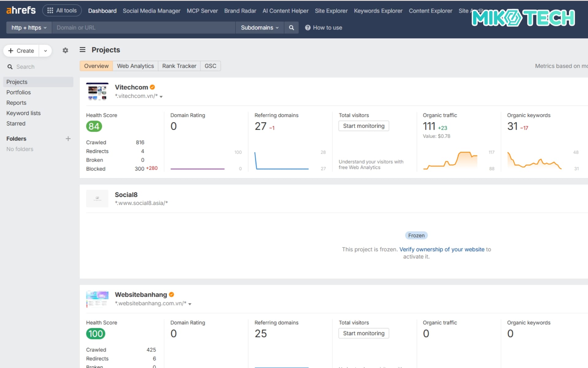Switch to the Rank Tracker tab
Screen dimensions: 588x368
179,66
